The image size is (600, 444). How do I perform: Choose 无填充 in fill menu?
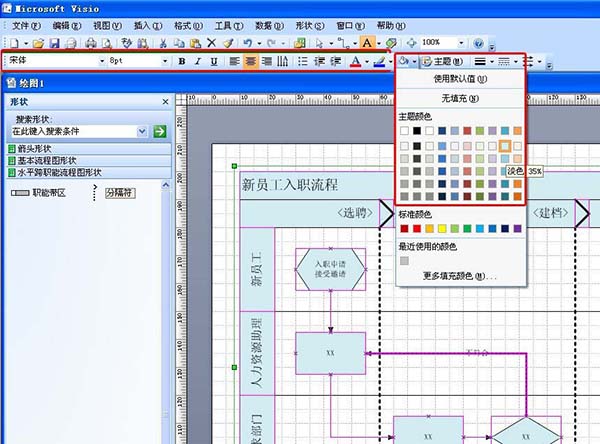[460, 98]
